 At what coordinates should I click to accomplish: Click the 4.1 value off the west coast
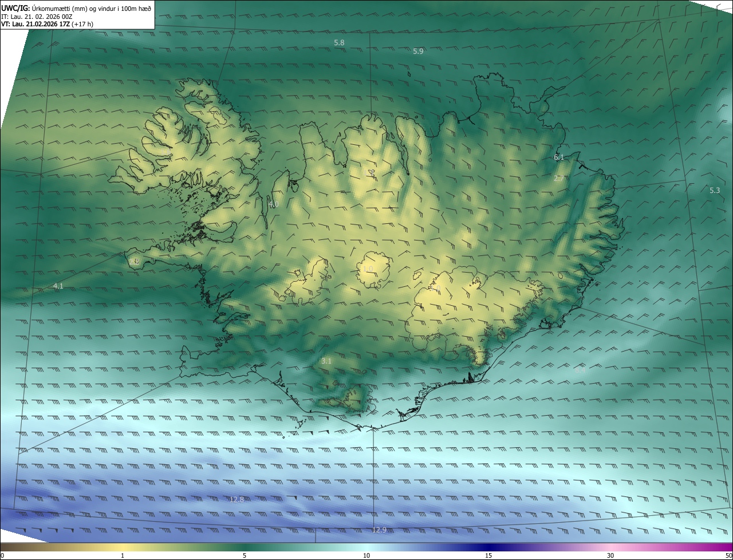pyautogui.click(x=58, y=286)
